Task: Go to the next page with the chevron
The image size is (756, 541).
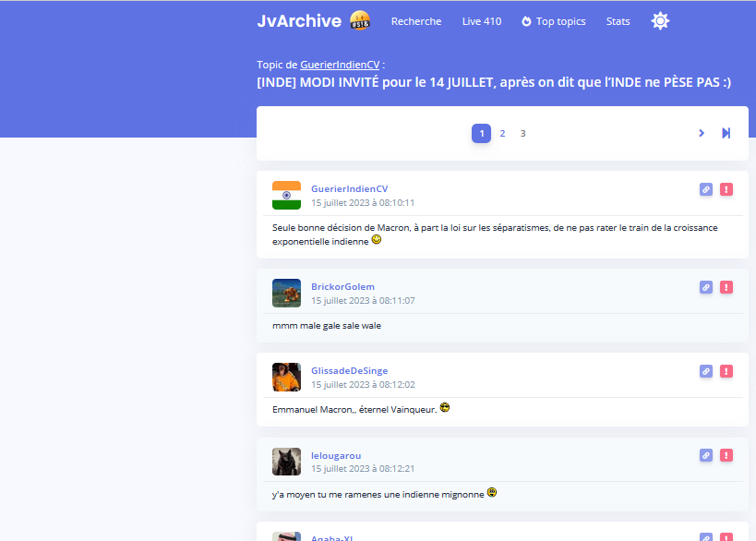Action: 702,133
